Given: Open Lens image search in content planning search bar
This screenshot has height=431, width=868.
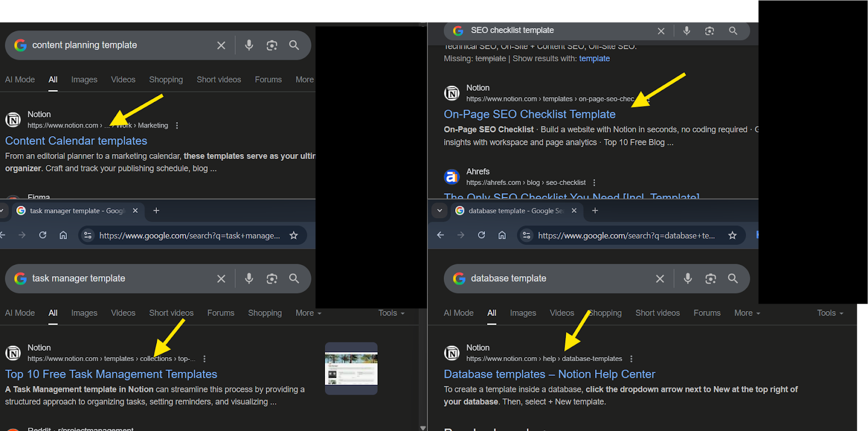Looking at the screenshot, I should point(272,46).
